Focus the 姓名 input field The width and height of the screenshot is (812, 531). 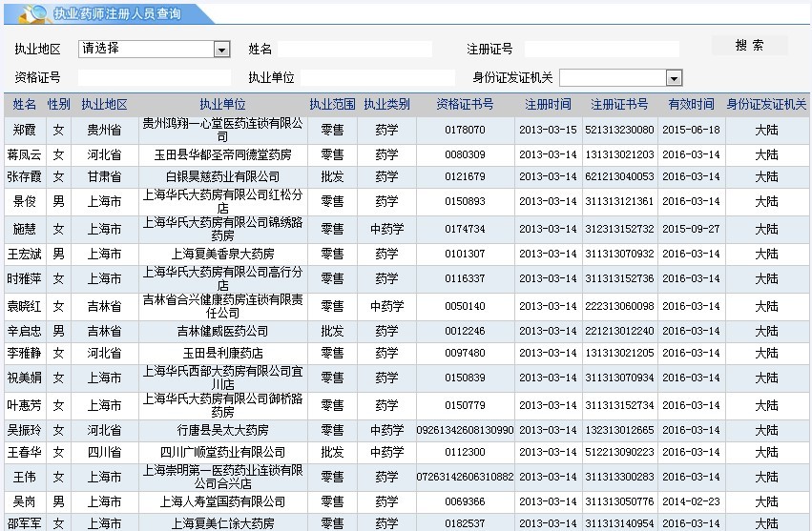click(355, 50)
